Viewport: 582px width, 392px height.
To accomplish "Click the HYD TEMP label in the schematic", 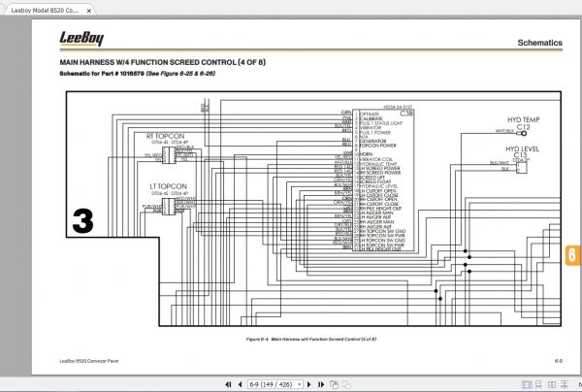I will (524, 120).
